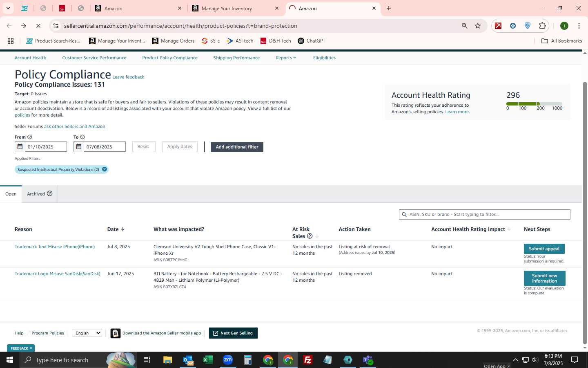Click the Windows search box
Image resolution: width=588 pixels, height=368 pixels.
point(78,360)
